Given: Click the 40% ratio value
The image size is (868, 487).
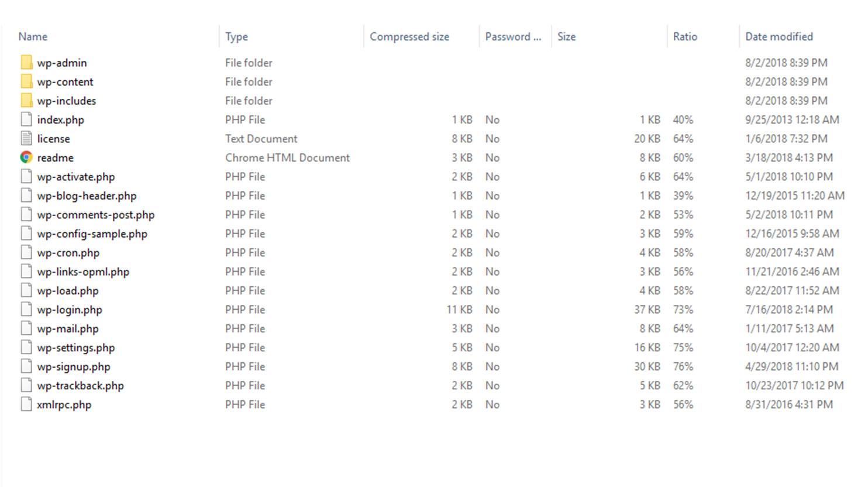Looking at the screenshot, I should click(x=683, y=119).
